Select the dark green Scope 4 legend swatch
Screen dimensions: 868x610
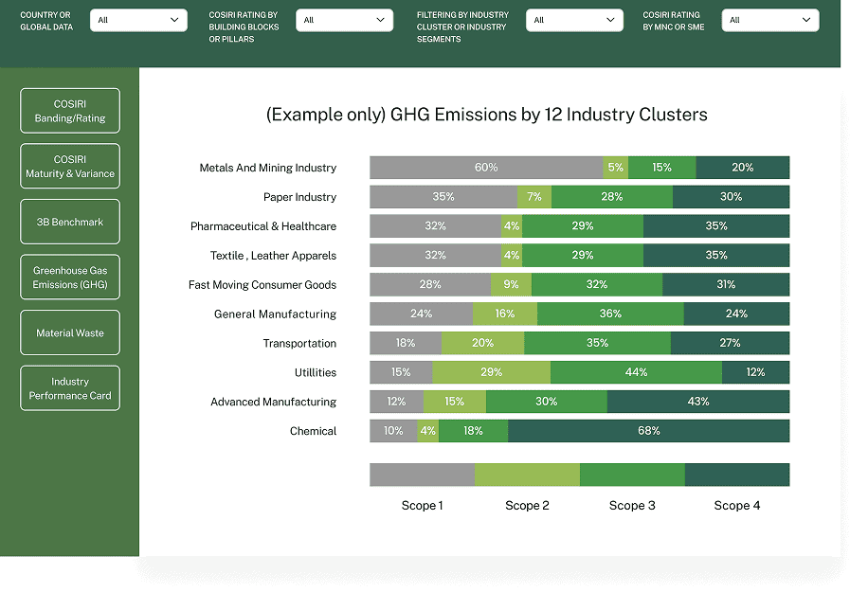pos(737,475)
